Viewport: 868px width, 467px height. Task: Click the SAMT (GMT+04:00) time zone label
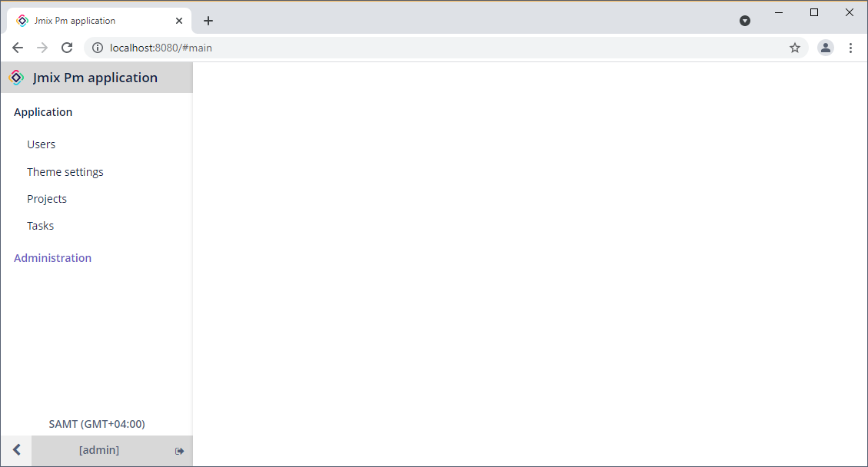point(97,424)
